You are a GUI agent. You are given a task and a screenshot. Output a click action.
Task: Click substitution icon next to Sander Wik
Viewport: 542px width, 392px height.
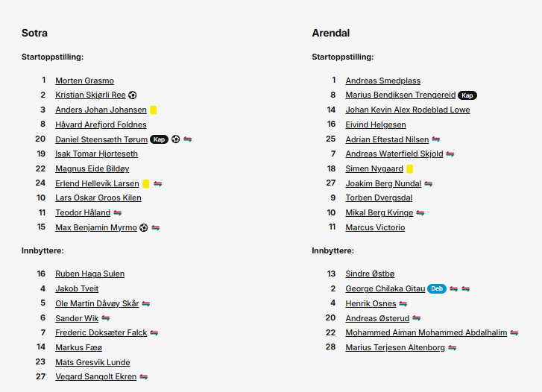[x=106, y=318]
